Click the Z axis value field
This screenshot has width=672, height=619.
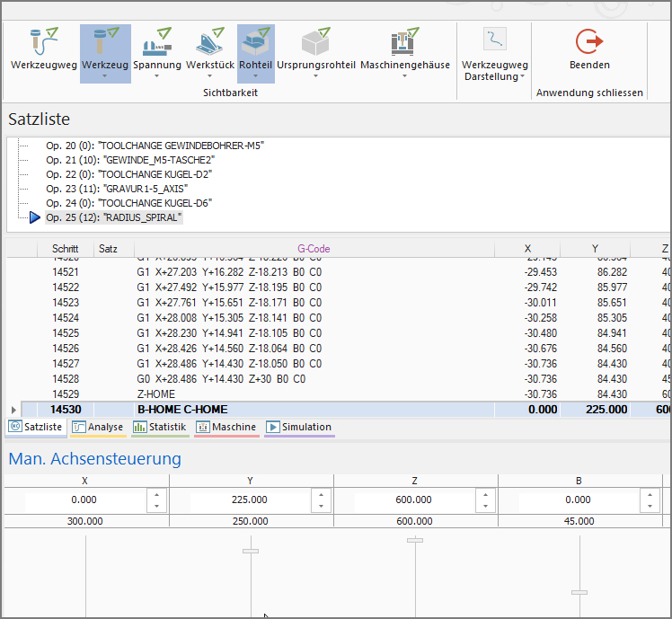(414, 500)
